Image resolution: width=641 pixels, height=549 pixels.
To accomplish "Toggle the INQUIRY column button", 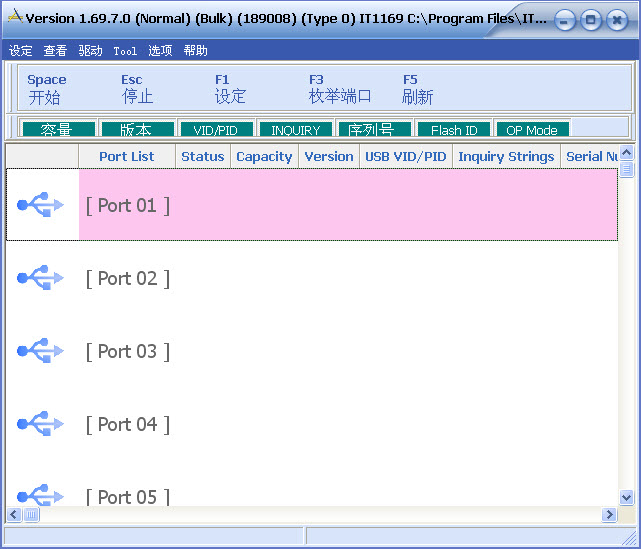I will click(295, 130).
